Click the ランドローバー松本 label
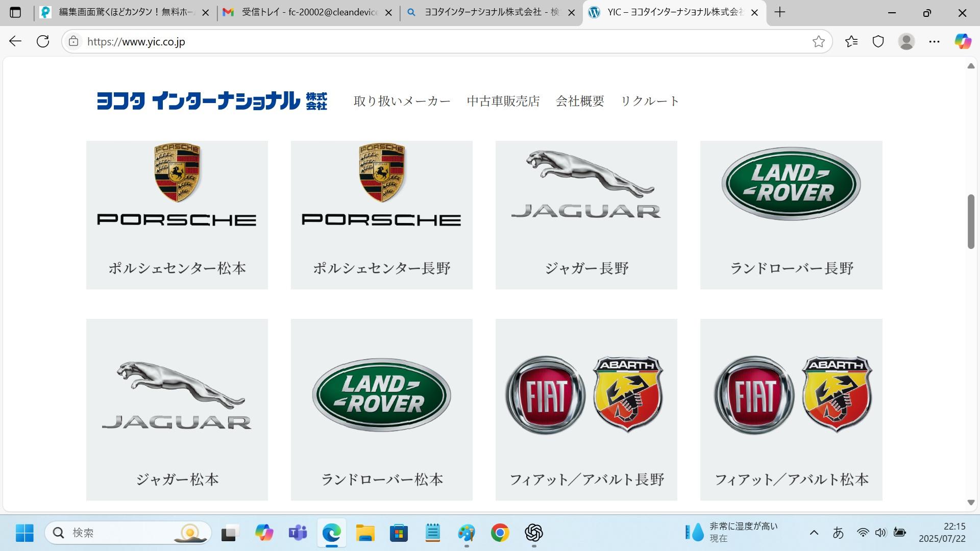The image size is (980, 551). 382,480
